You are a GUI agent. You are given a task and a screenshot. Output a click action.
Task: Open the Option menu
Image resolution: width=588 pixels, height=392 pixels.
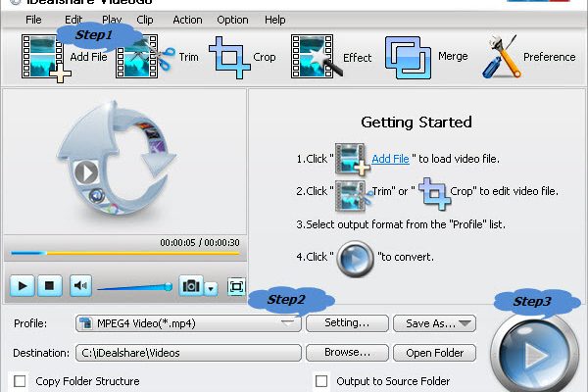[232, 20]
